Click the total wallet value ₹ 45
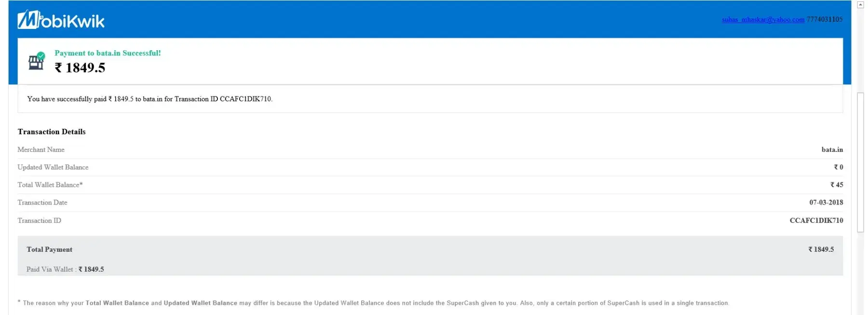 click(837, 185)
